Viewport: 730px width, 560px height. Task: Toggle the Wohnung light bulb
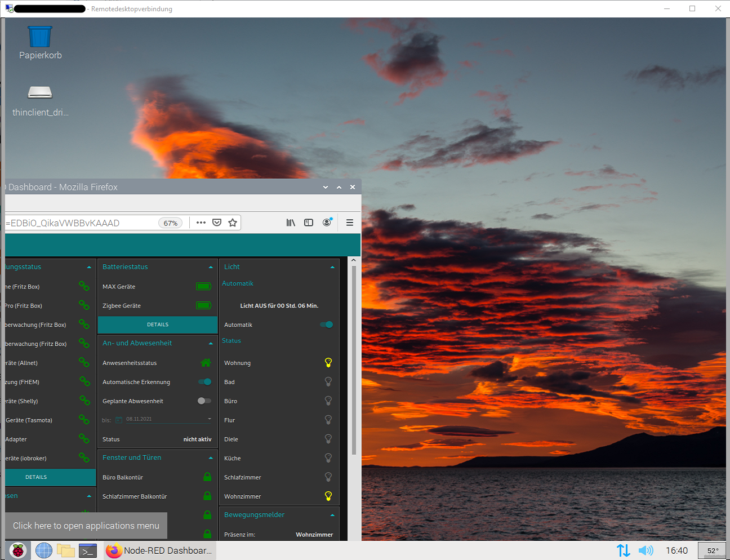pos(328,363)
